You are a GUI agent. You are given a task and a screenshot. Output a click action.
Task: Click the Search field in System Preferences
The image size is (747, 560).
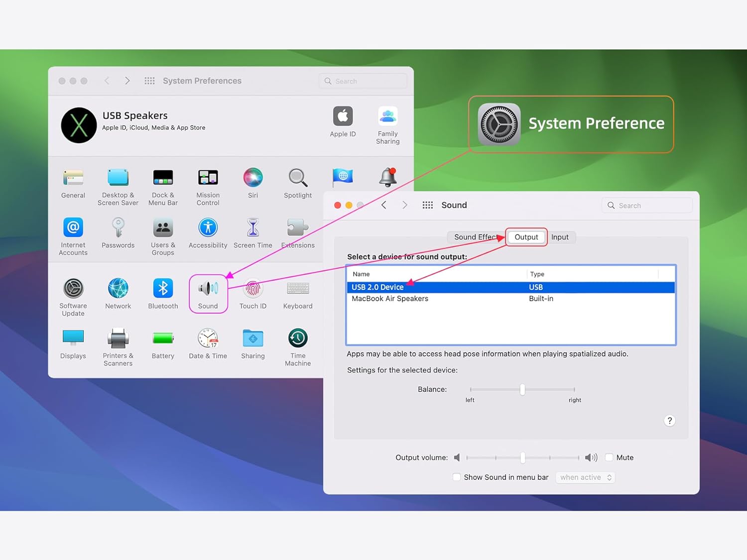coord(363,81)
